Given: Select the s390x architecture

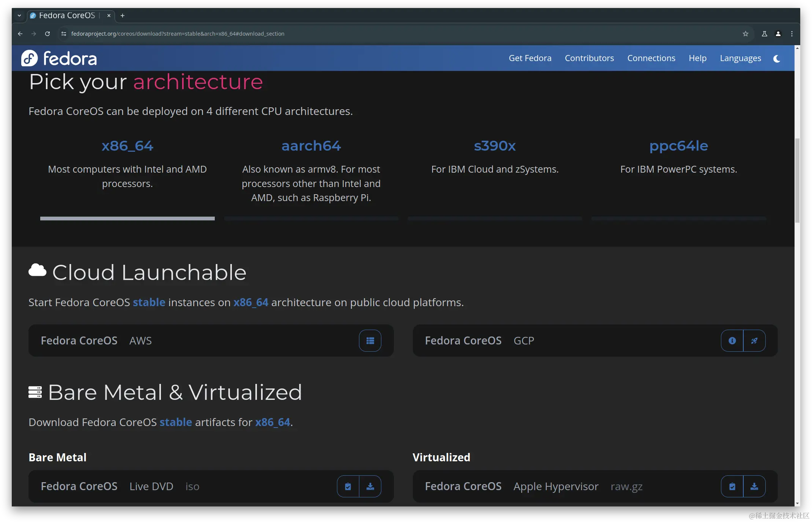Looking at the screenshot, I should tap(495, 146).
